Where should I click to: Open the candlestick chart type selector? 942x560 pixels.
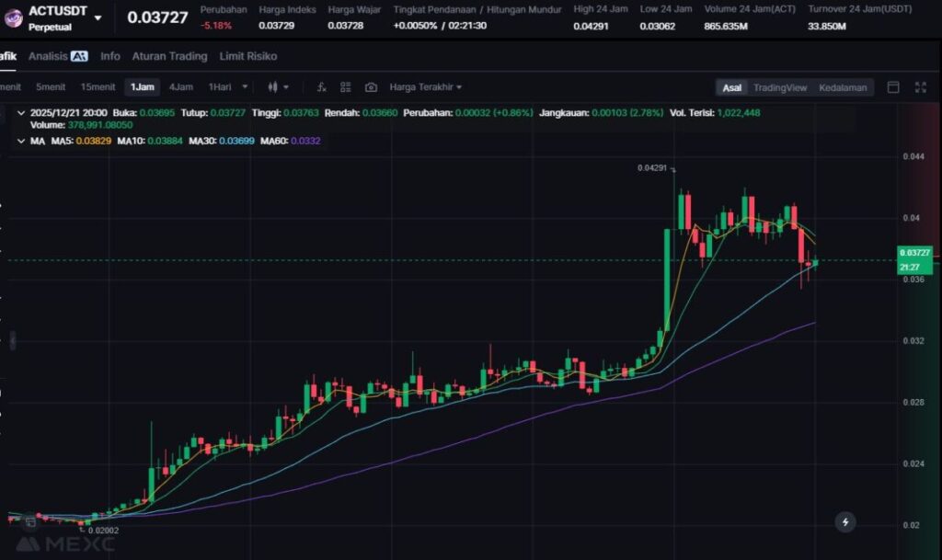(x=277, y=87)
